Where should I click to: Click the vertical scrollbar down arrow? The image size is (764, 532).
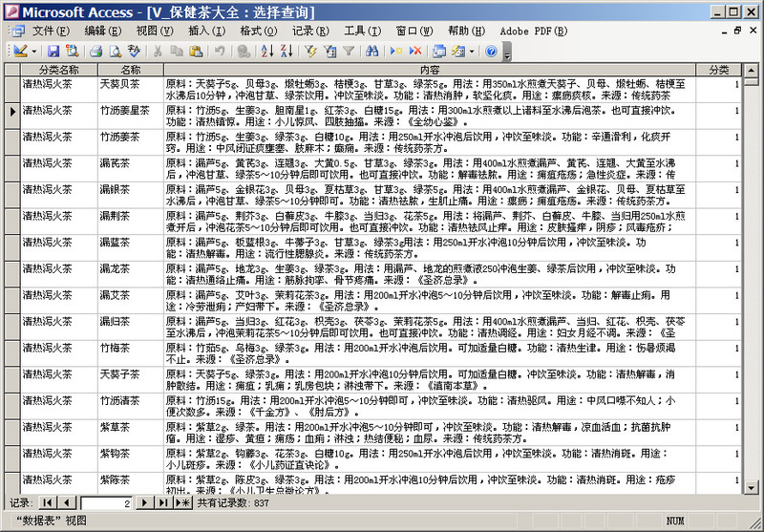751,487
